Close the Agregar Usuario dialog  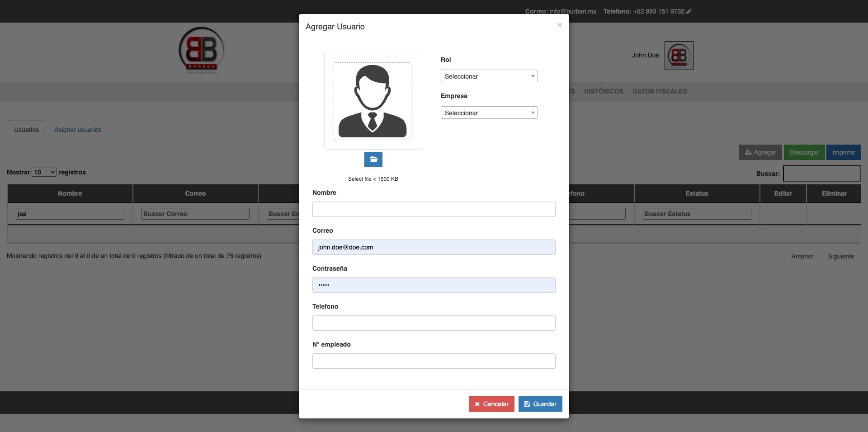pos(559,25)
